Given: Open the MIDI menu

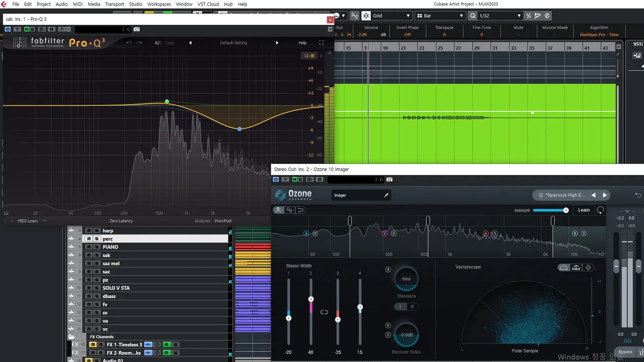Looking at the screenshot, I should pos(77,4).
